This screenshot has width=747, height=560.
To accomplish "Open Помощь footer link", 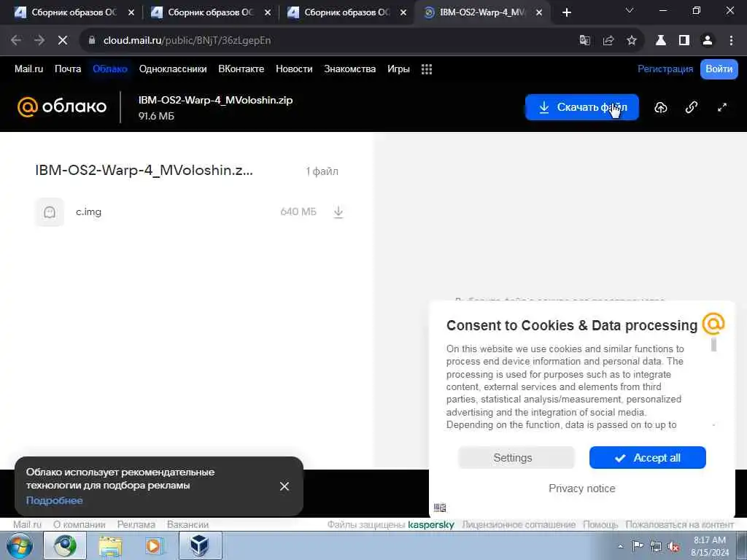I will click(x=600, y=524).
